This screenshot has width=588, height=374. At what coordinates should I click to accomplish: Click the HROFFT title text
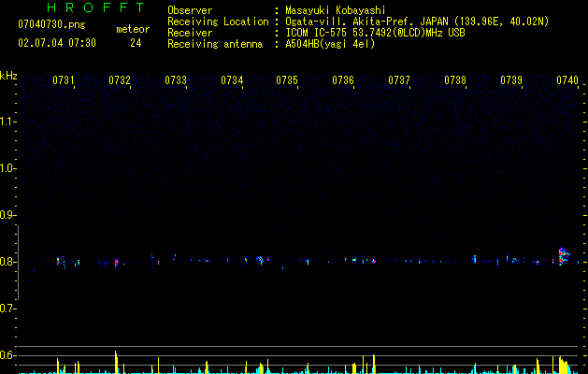(95, 7)
